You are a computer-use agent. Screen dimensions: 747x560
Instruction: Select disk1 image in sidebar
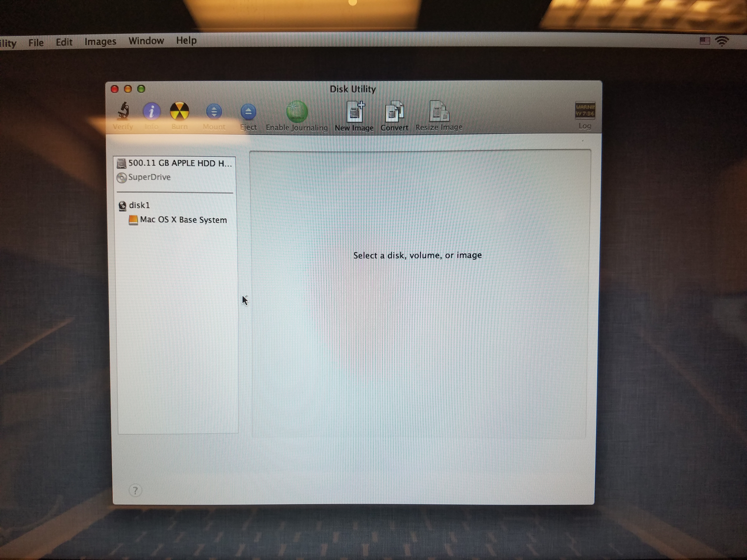point(139,205)
